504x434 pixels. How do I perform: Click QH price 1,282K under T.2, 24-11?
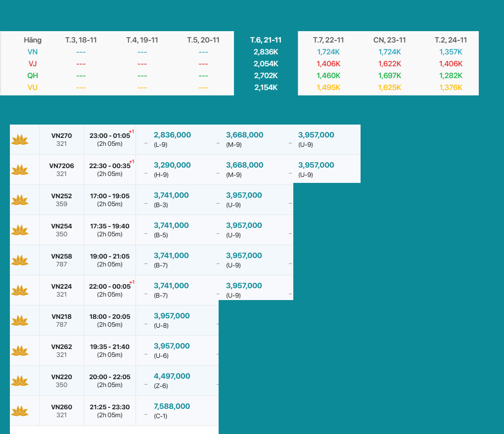(x=450, y=76)
